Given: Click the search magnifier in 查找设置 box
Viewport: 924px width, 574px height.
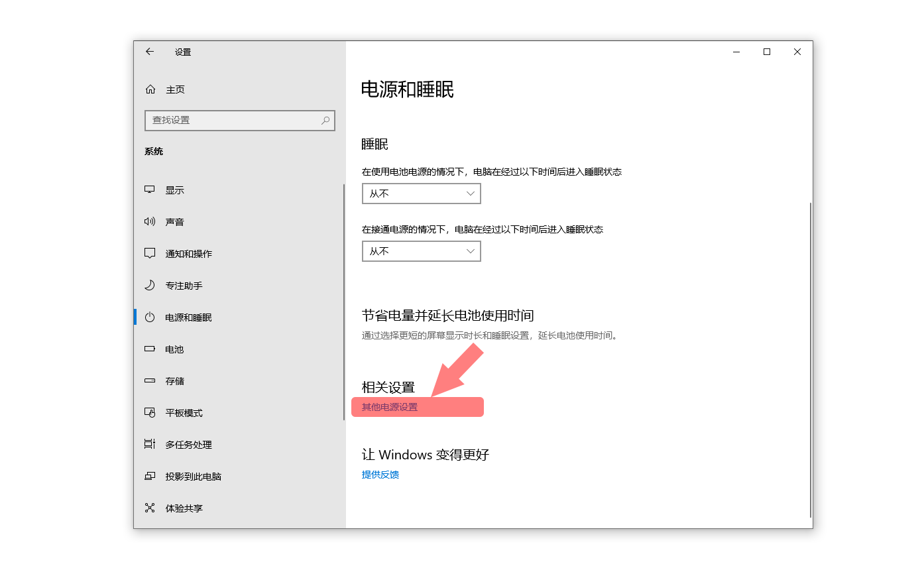Looking at the screenshot, I should click(x=325, y=120).
